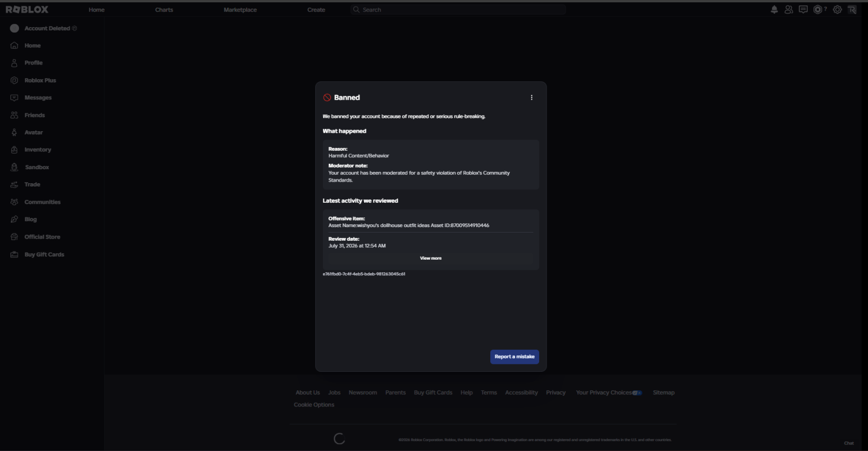This screenshot has width=868, height=451.
Task: Click the review date 'July 31, 2026 at 12:54 AM'
Action: (x=357, y=246)
